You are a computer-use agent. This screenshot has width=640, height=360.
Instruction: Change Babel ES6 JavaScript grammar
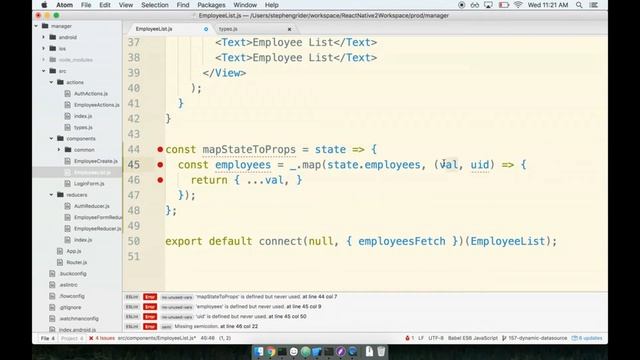click(473, 338)
